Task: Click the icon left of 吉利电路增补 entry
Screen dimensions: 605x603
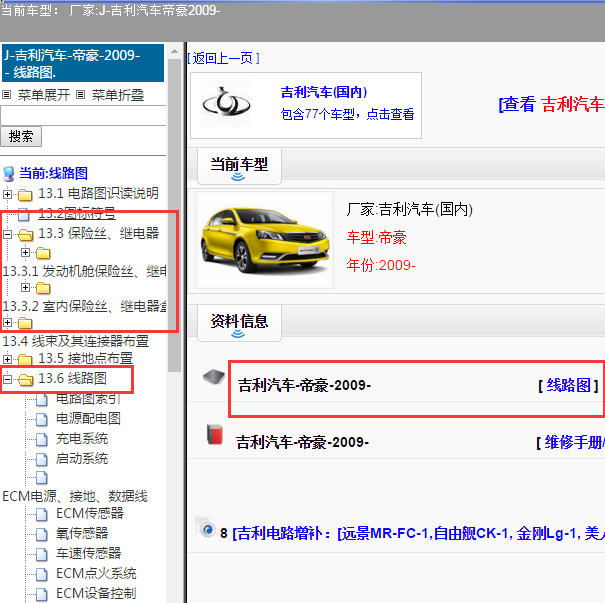Action: click(x=205, y=527)
